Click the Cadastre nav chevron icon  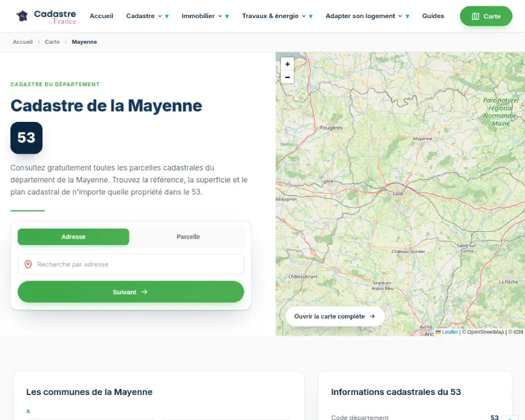(x=160, y=16)
